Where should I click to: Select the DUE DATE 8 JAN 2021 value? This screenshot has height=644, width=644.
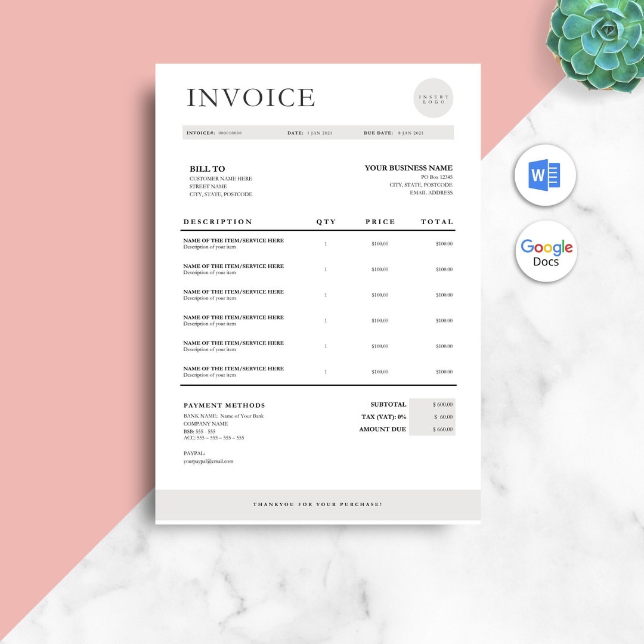(411, 133)
